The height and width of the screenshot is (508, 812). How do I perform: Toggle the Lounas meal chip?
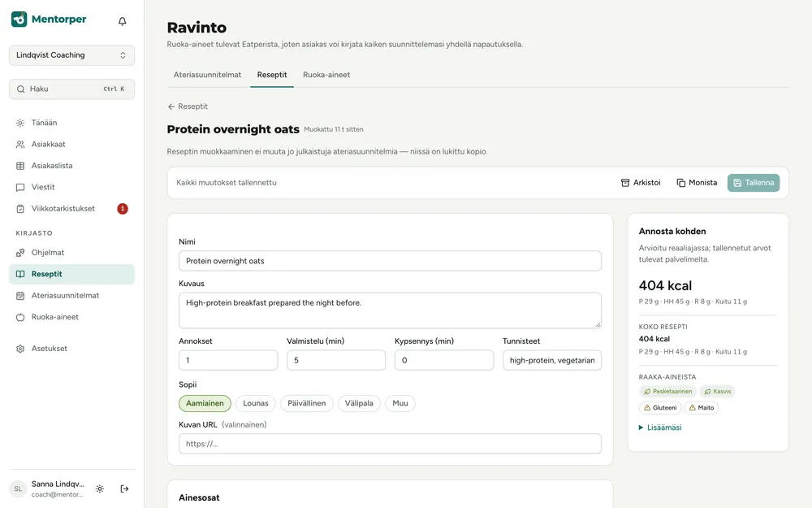[x=256, y=403]
